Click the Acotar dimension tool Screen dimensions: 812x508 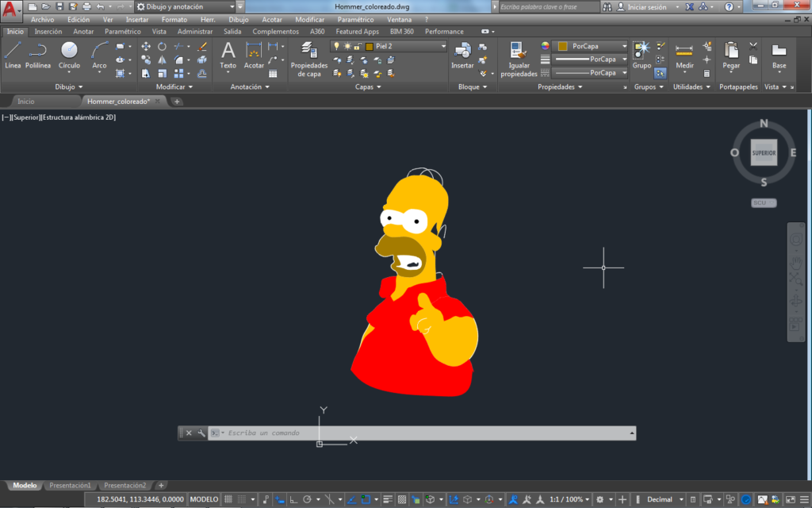coord(254,55)
